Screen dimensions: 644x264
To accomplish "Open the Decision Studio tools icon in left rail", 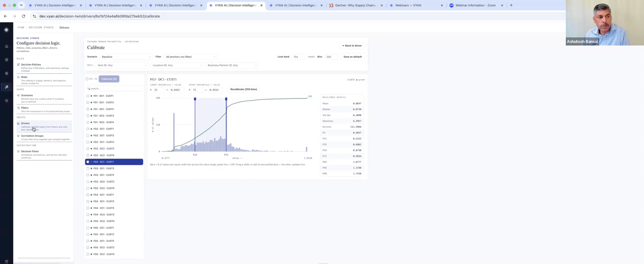I will click(6, 87).
